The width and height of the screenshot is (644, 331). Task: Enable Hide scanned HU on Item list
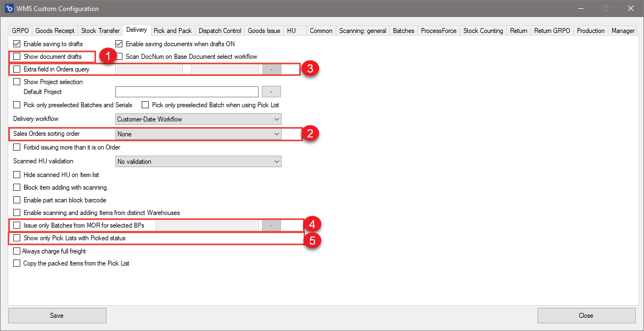(16, 174)
